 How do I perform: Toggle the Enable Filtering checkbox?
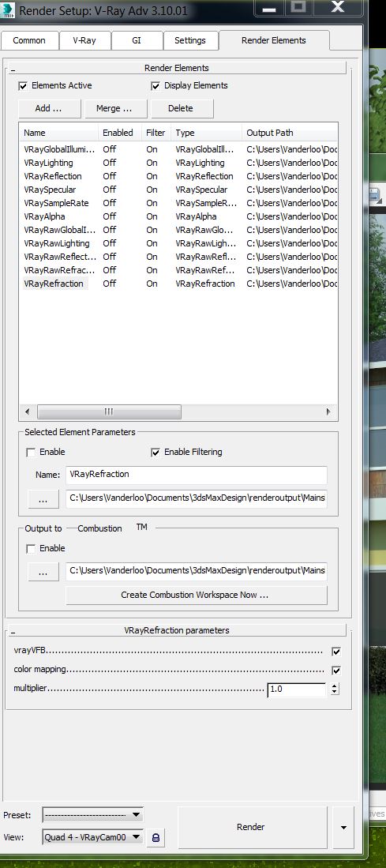tap(156, 453)
